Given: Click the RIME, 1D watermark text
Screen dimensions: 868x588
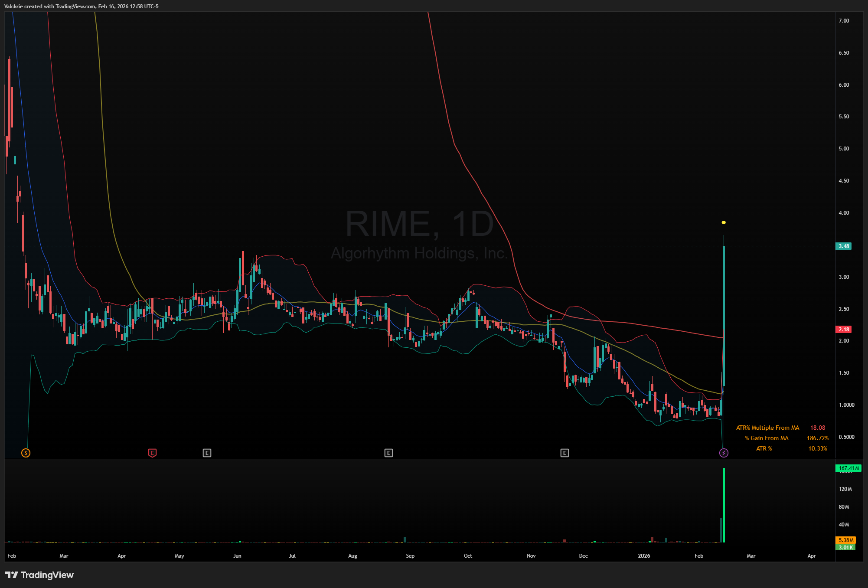Looking at the screenshot, I should [x=419, y=224].
